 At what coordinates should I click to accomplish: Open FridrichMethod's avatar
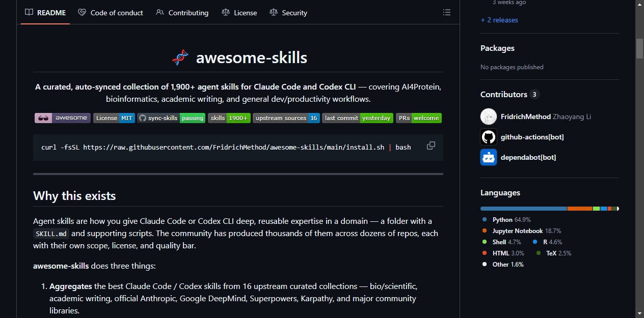489,117
